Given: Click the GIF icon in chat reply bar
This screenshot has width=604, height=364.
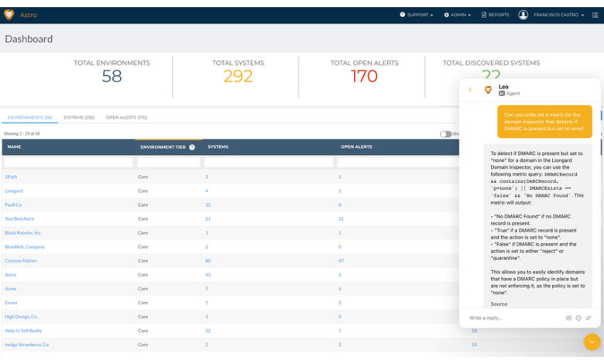Looking at the screenshot, I should pos(569,318).
